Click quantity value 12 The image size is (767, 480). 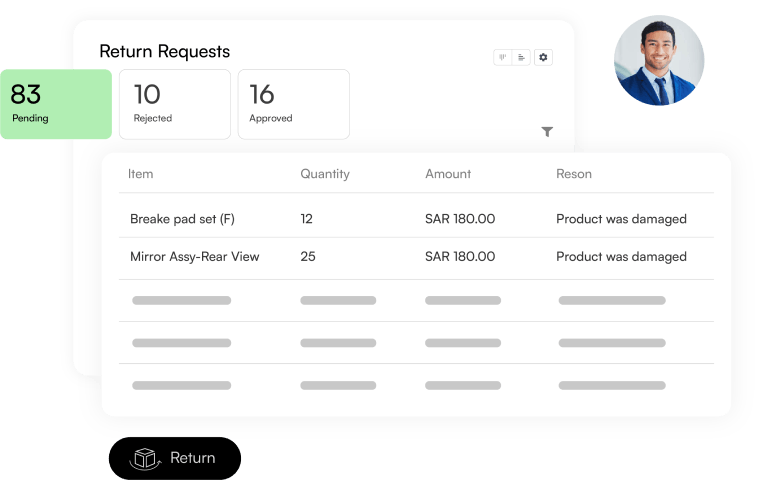point(307,219)
